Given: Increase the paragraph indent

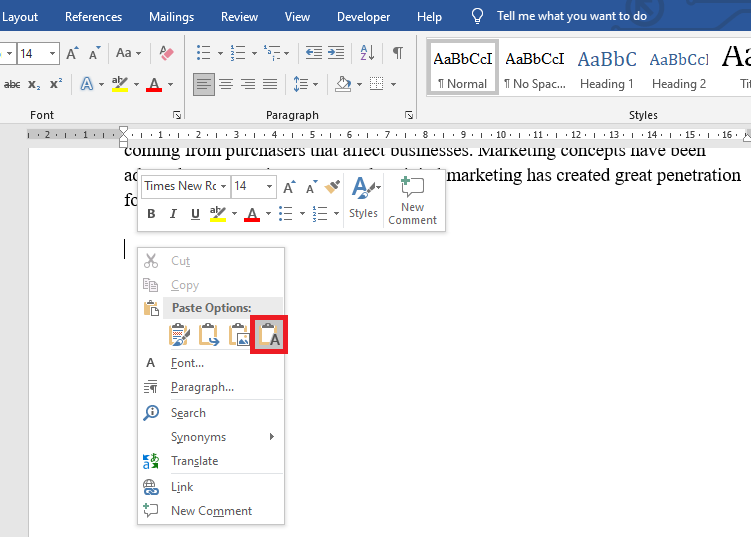Looking at the screenshot, I should click(336, 53).
